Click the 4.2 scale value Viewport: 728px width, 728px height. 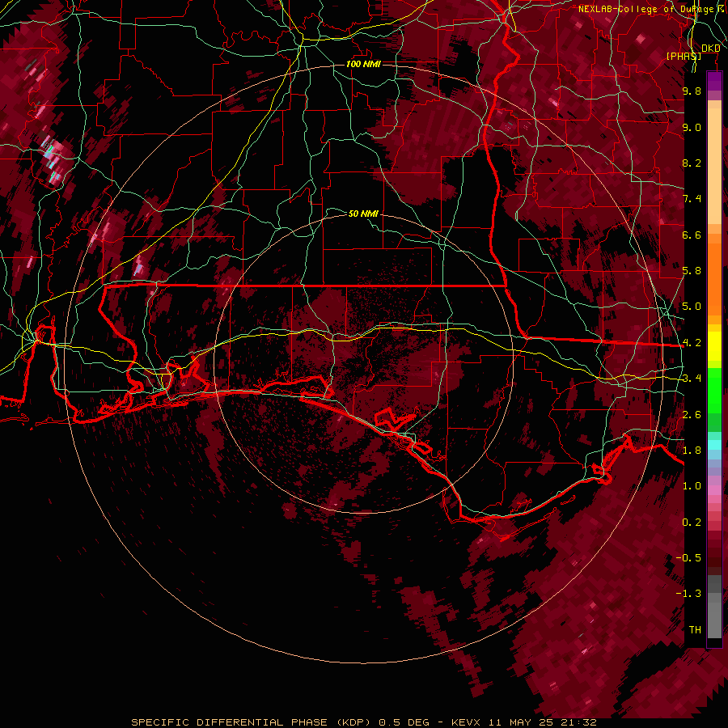click(692, 343)
